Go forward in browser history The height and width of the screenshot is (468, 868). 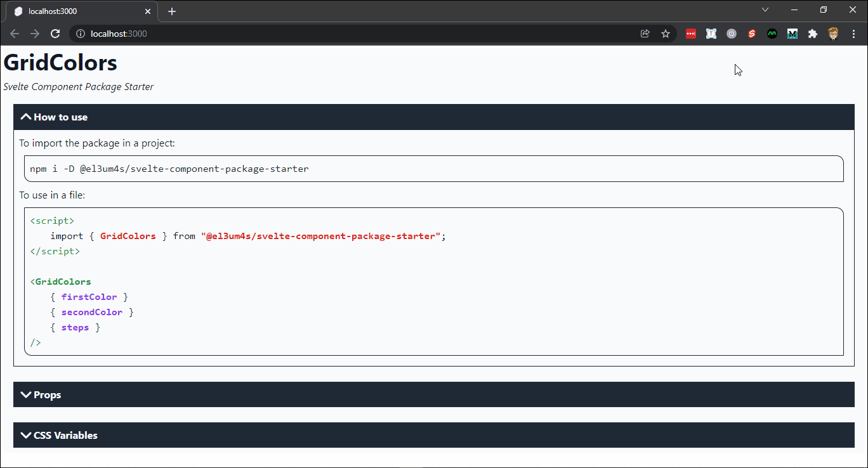(x=35, y=34)
